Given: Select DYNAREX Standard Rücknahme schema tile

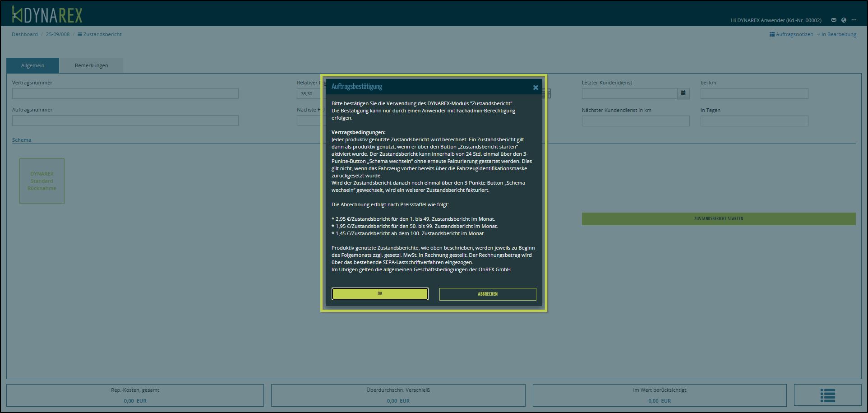Looking at the screenshot, I should coord(42,181).
